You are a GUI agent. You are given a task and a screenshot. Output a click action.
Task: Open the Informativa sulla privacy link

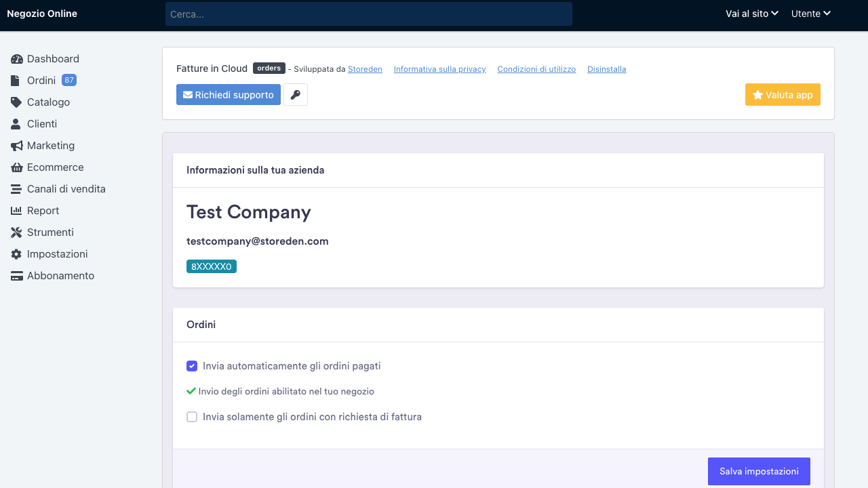(439, 69)
